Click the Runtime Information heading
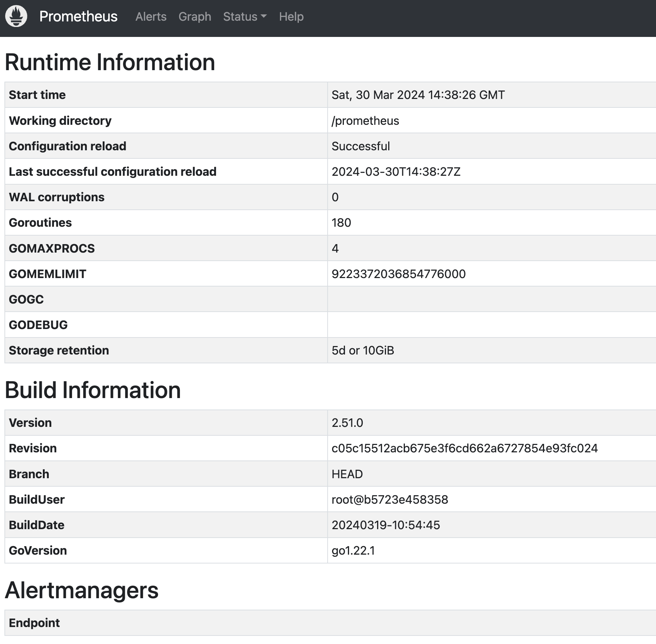 pos(110,62)
